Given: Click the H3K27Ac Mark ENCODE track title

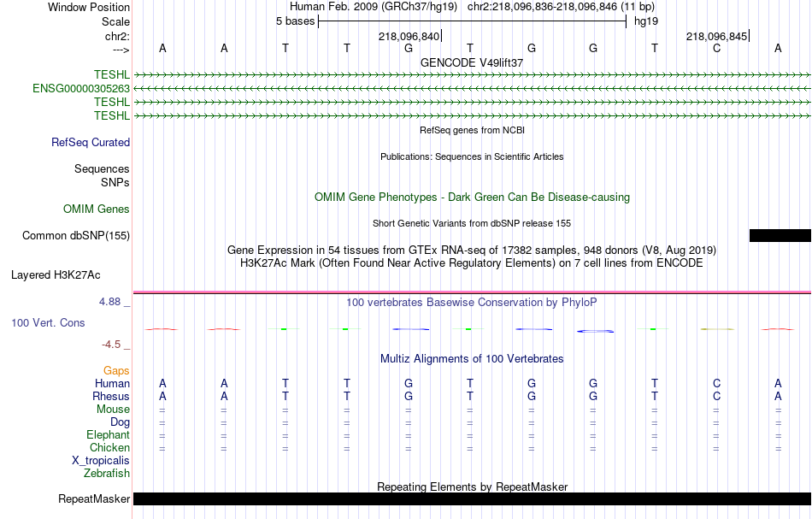Looking at the screenshot, I should [x=472, y=263].
